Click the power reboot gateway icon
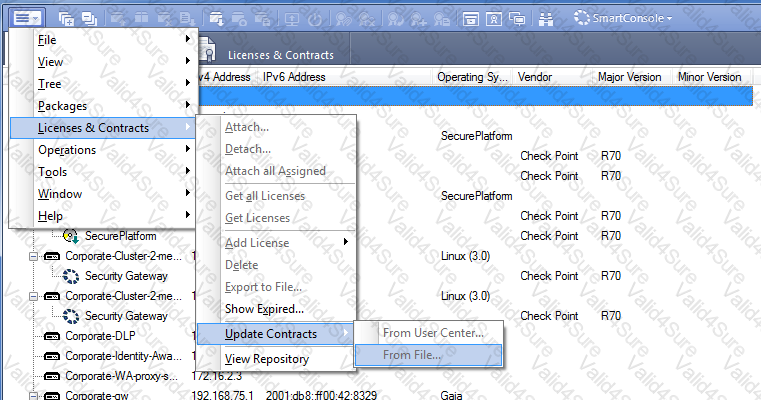761x400 pixels. (x=315, y=19)
